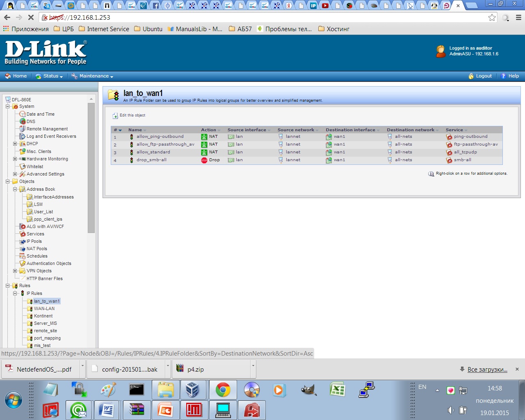Open Schedules in the tree
525x420 pixels.
coord(37,256)
